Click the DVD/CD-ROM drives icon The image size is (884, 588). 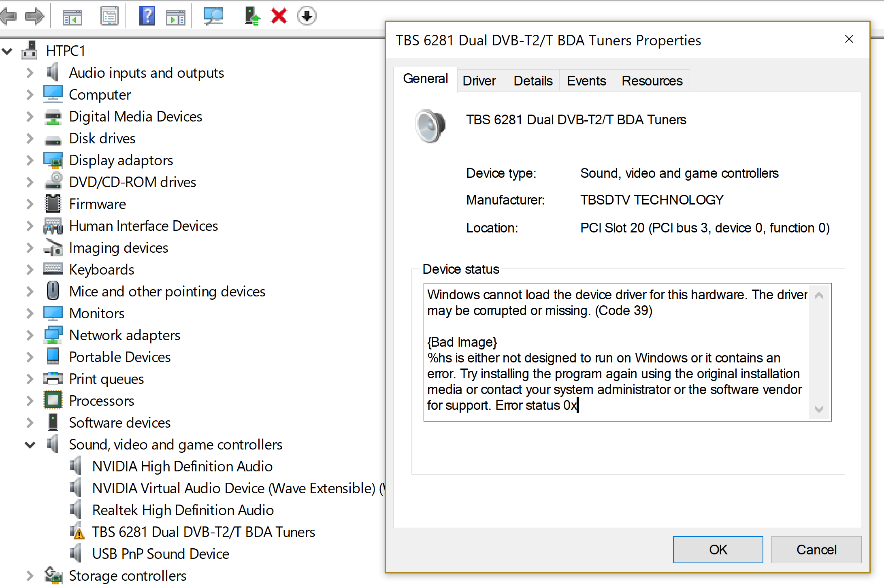[53, 181]
